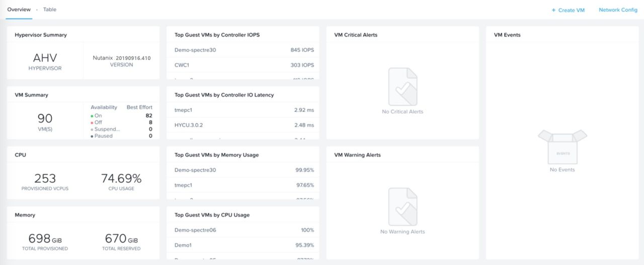Select Demo1 in CPU Usage list
Image resolution: width=644 pixels, height=265 pixels.
(x=183, y=245)
